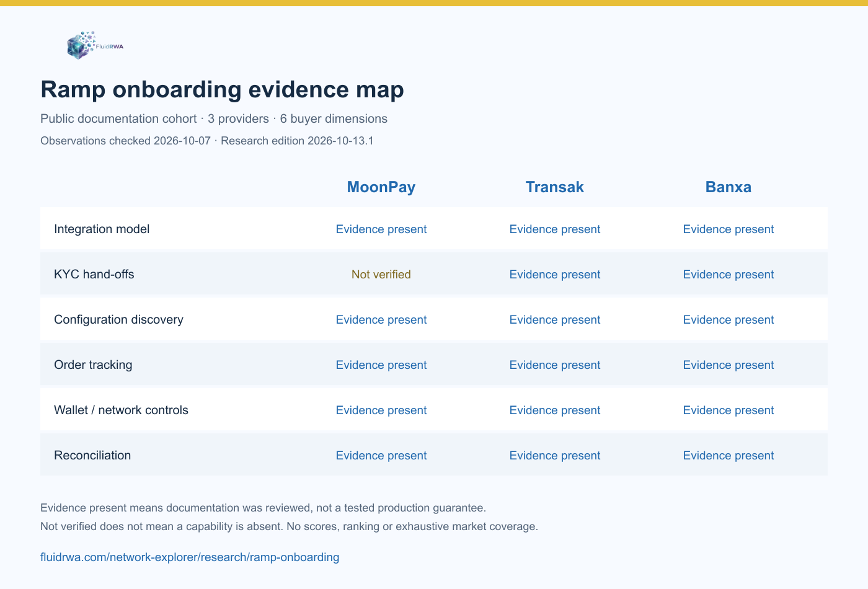Click Transak's Integration model 'Evidence present' cell
868x589 pixels.
tap(555, 229)
